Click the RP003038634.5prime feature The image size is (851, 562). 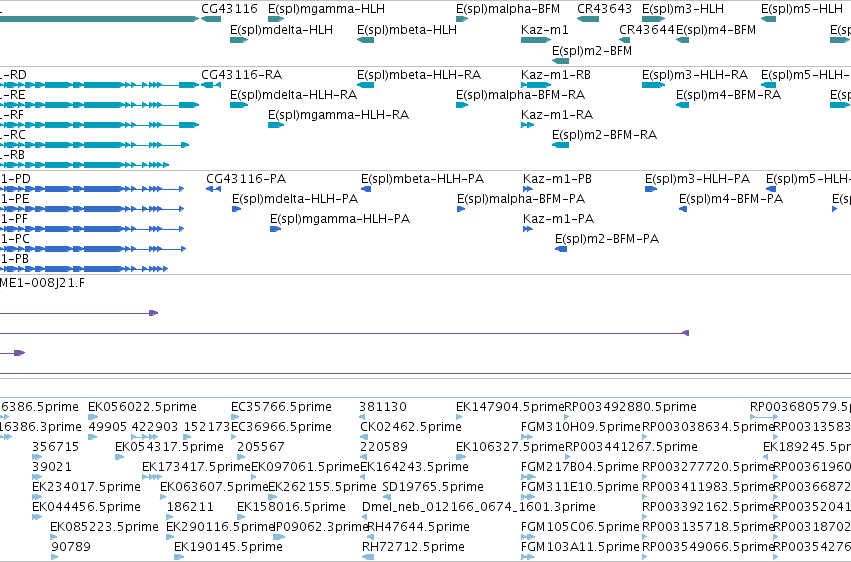645,437
